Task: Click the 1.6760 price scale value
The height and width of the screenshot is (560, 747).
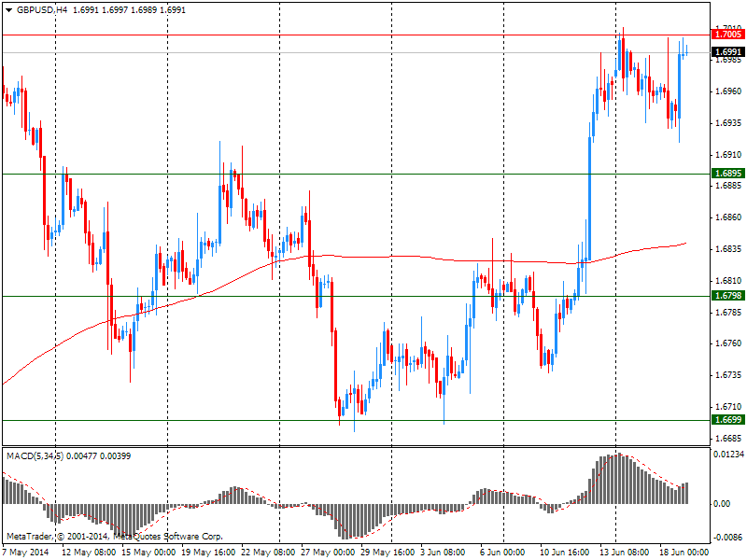Action: [729, 343]
